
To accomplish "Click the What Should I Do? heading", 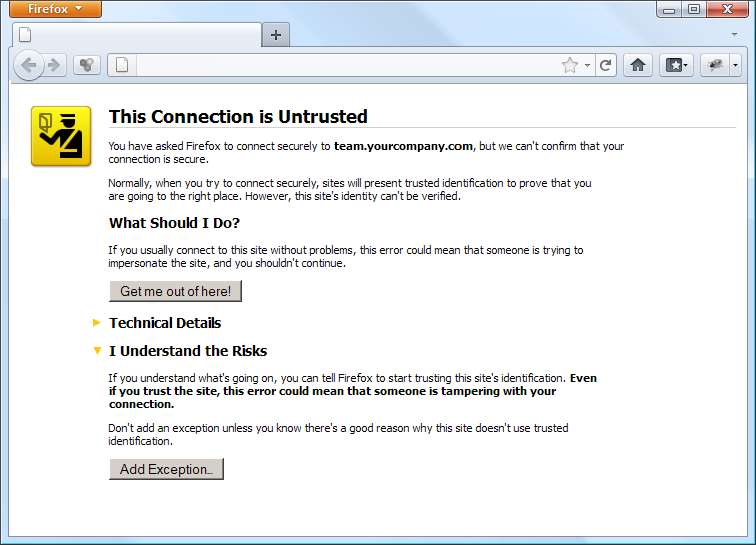I will (174, 223).
